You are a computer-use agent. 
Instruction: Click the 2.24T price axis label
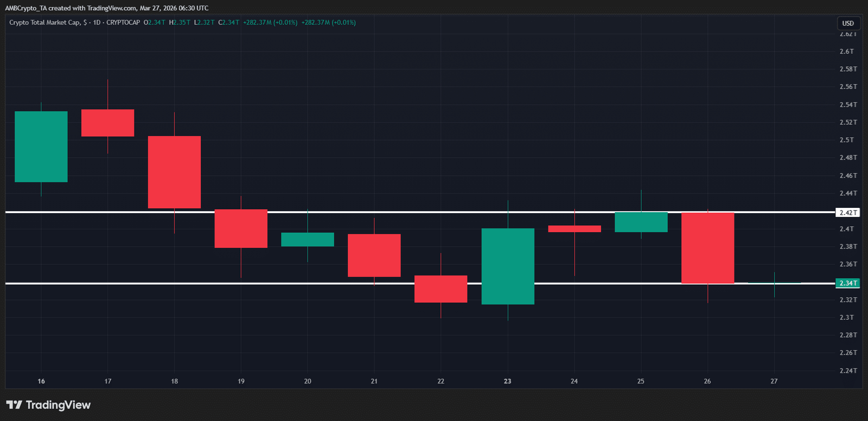[847, 371]
